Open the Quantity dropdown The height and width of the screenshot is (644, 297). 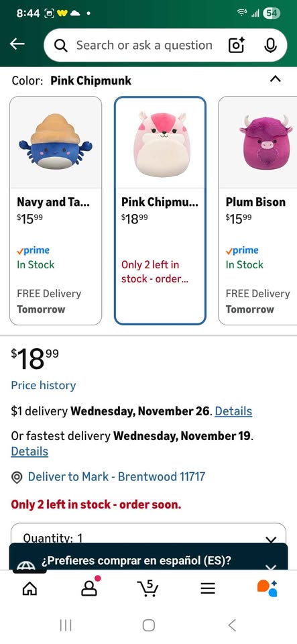pyautogui.click(x=148, y=534)
